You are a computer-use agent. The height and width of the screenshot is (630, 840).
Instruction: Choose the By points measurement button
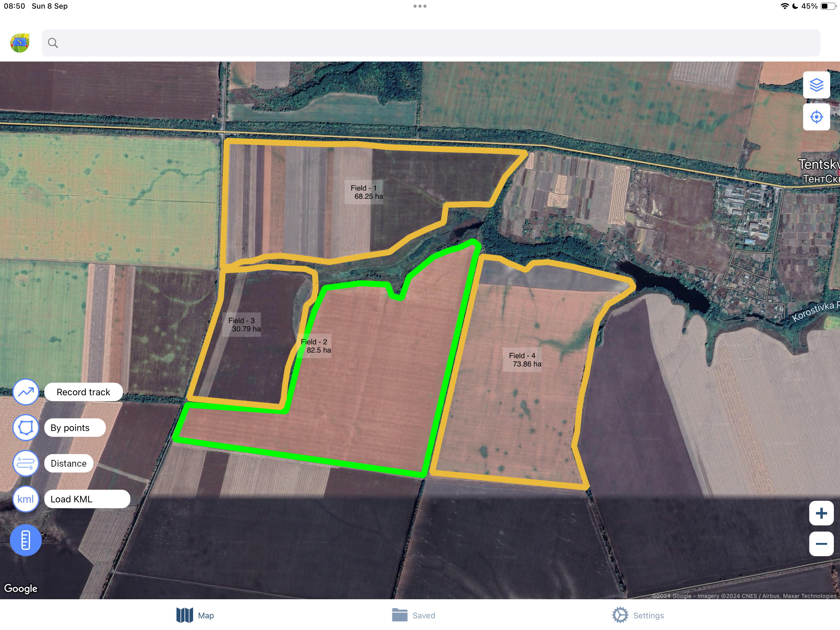[x=75, y=428]
